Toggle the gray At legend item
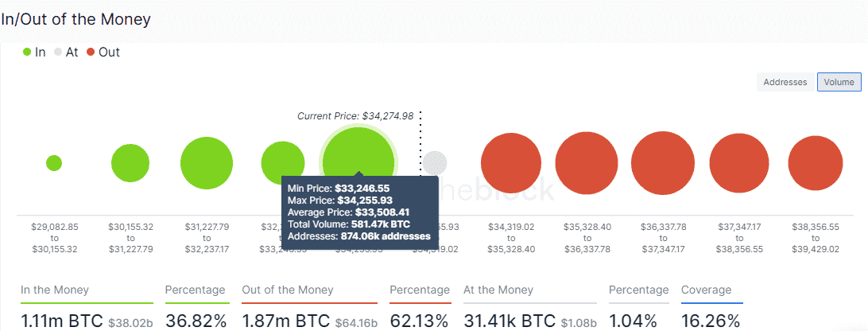Image resolution: width=868 pixels, height=331 pixels. [67, 53]
